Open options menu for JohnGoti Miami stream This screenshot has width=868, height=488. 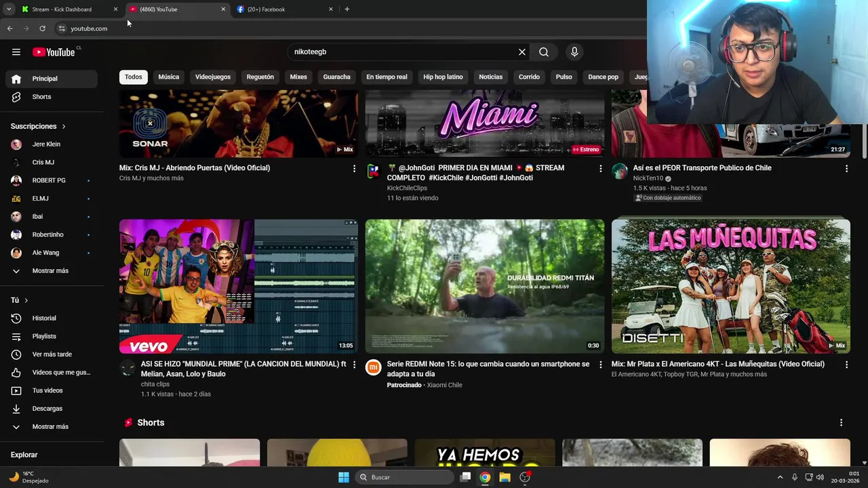[x=600, y=169]
